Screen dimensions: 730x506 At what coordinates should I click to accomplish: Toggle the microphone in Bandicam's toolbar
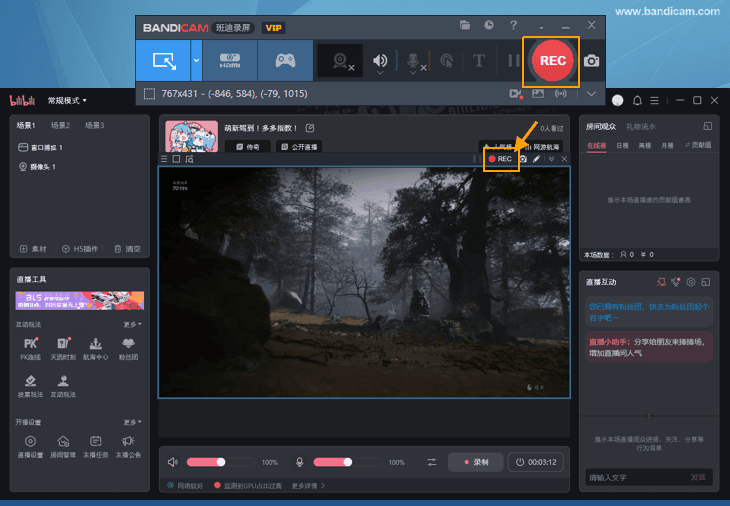point(412,61)
